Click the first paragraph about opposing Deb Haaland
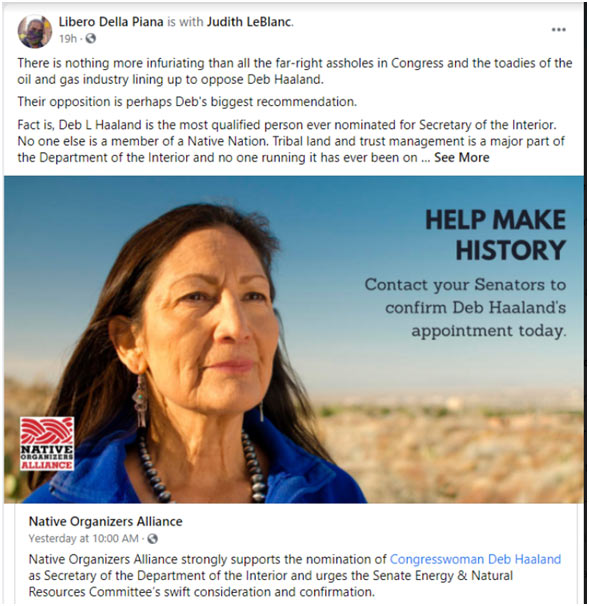Viewport: 589px width, 606px height. coord(294,71)
